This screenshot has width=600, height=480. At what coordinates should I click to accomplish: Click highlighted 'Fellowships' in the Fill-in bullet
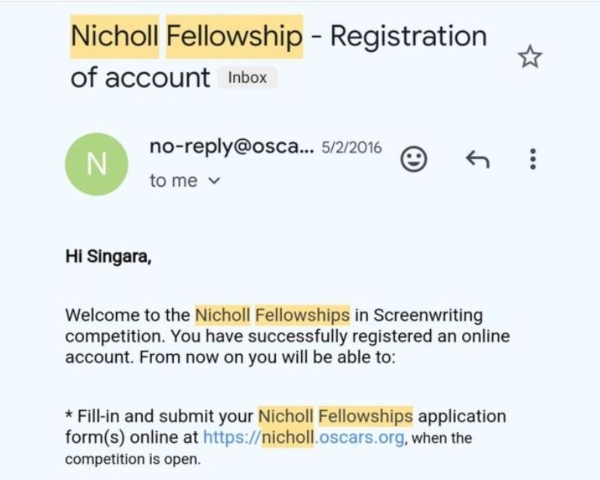tap(365, 415)
